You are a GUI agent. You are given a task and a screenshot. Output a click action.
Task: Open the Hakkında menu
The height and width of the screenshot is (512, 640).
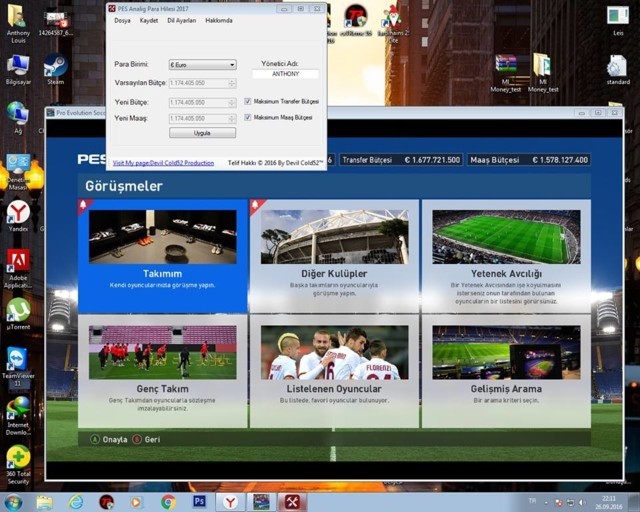pyautogui.click(x=219, y=20)
